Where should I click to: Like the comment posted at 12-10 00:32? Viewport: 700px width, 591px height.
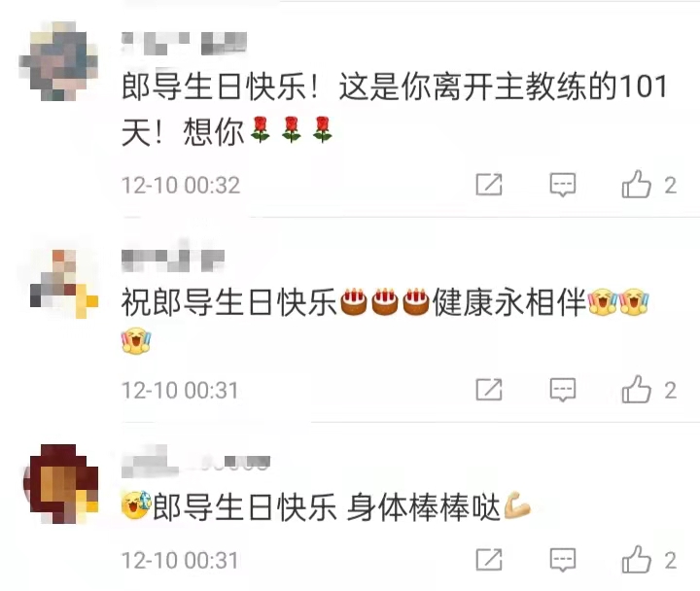click(x=636, y=184)
